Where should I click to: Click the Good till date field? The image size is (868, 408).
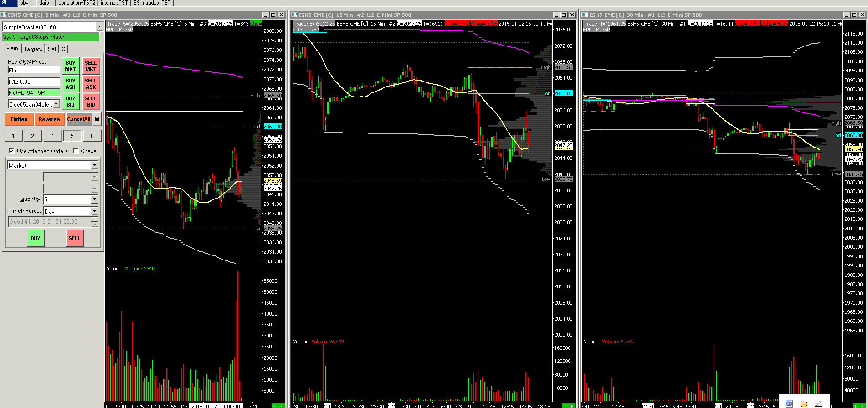click(x=50, y=222)
